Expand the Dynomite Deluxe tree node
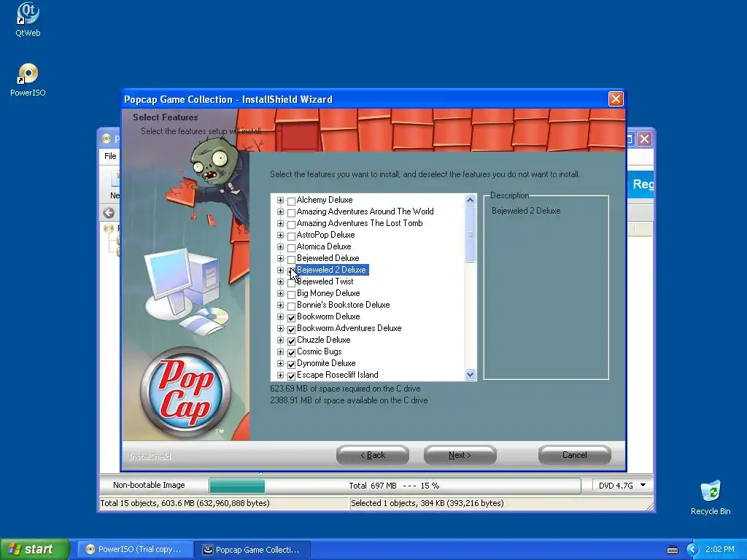Screen dimensions: 747x560 [280, 363]
